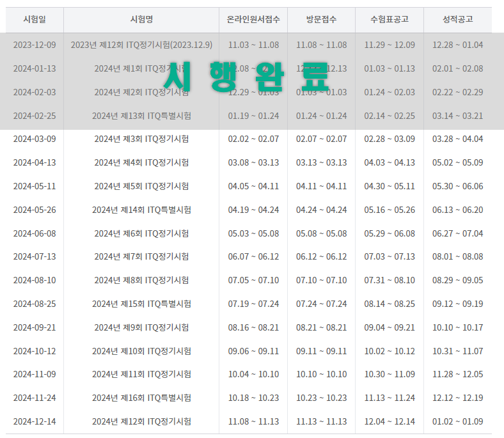
Task: Click score announcement 12.12 ~ 12.19
Action: (x=458, y=398)
